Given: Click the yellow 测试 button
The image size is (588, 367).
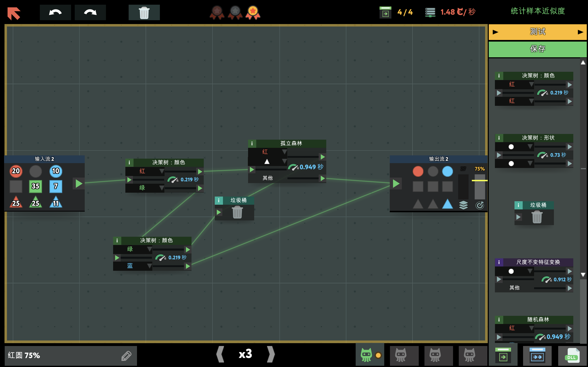Looking at the screenshot, I should tap(537, 32).
